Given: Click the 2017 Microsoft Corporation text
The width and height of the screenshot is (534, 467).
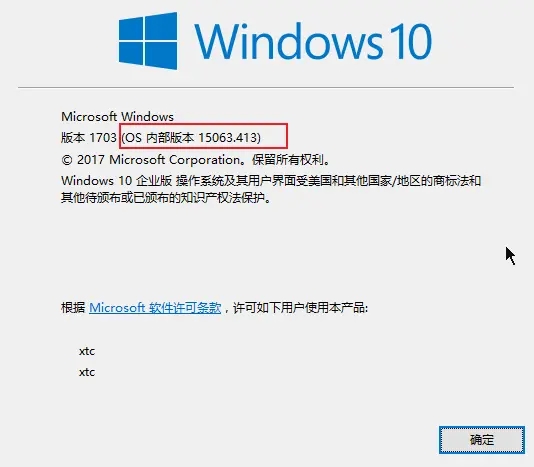Looking at the screenshot, I should (x=159, y=159).
